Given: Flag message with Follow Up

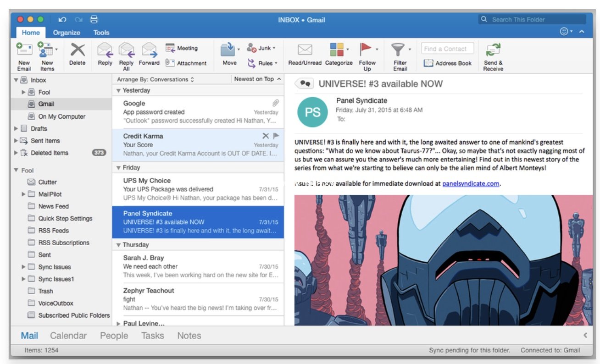Looking at the screenshot, I should [x=367, y=57].
